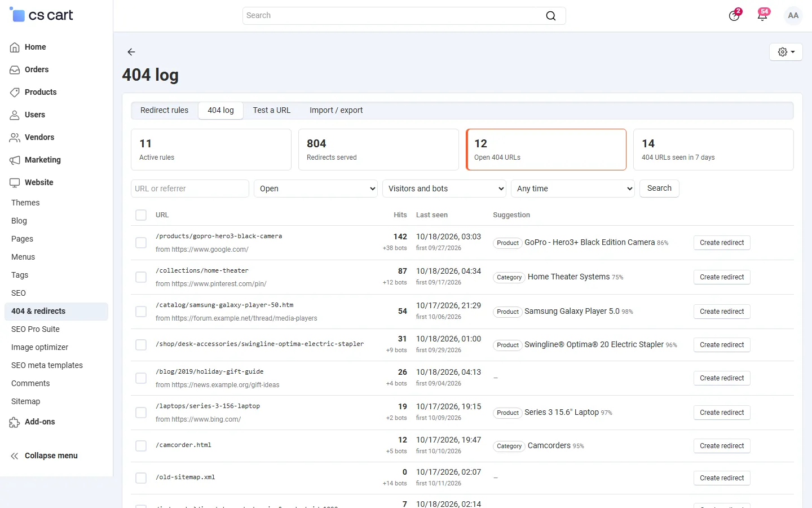
Task: Check the gopro-hero3-black-camera row
Action: (141, 243)
